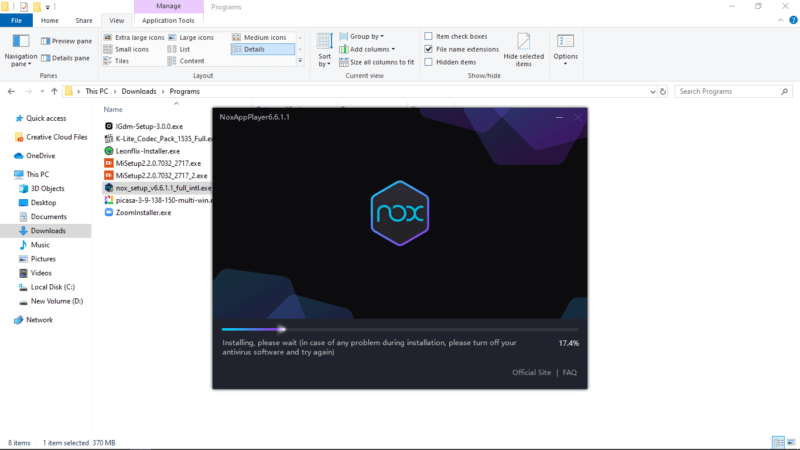The height and width of the screenshot is (450, 800).
Task: Open the Navigation pane menu
Action: click(x=20, y=51)
